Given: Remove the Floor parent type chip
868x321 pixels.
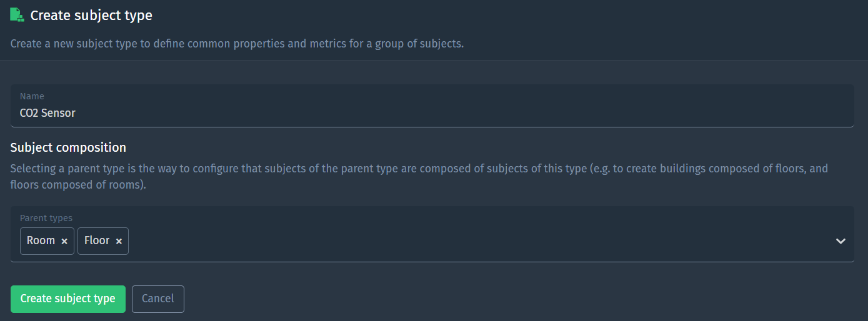Looking at the screenshot, I should (x=119, y=241).
